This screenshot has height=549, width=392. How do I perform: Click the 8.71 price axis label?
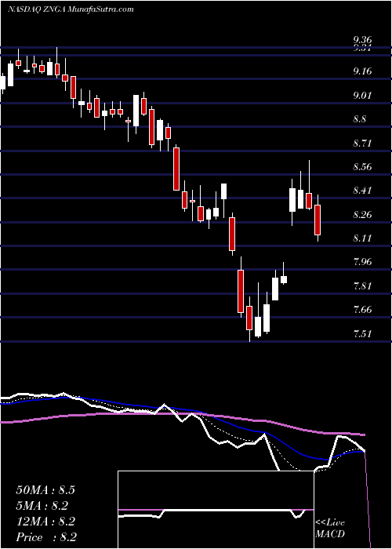click(x=362, y=144)
